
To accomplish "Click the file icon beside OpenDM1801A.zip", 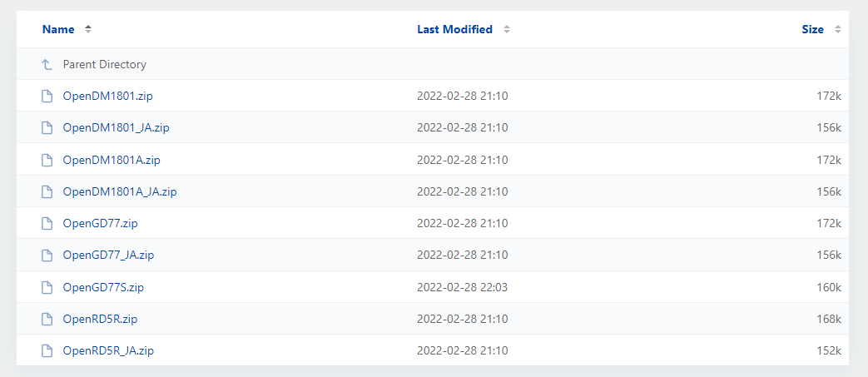I will tap(47, 160).
